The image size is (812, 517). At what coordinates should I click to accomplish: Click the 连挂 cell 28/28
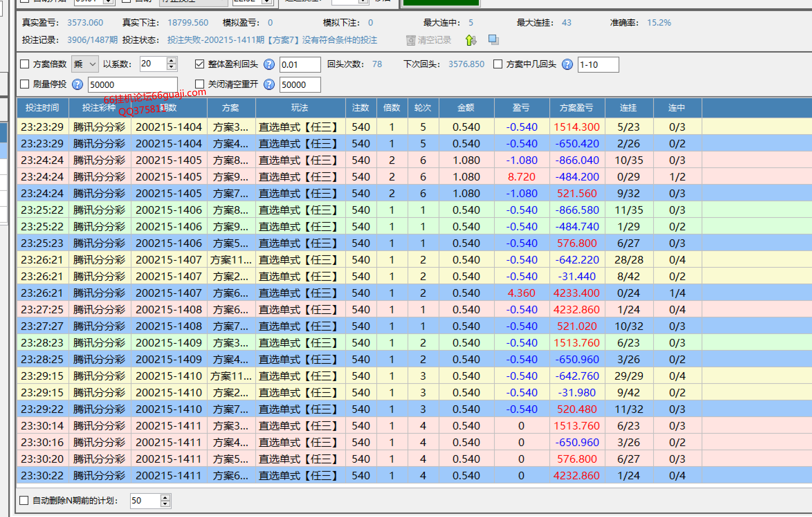click(x=629, y=260)
